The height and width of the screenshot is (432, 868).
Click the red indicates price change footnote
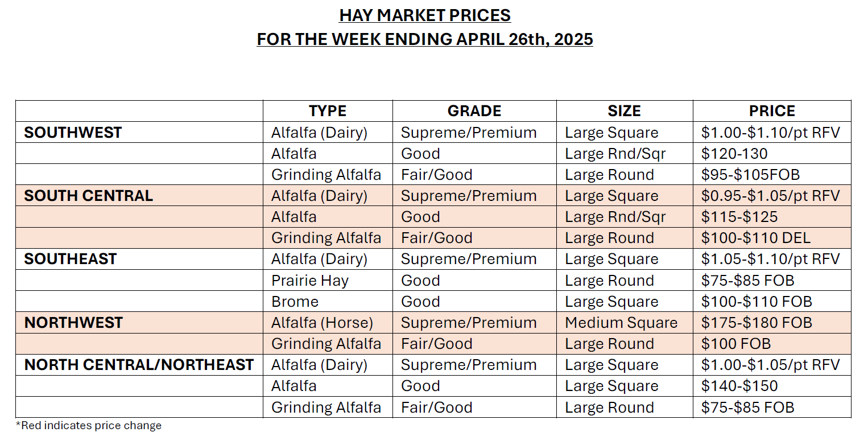(88, 425)
